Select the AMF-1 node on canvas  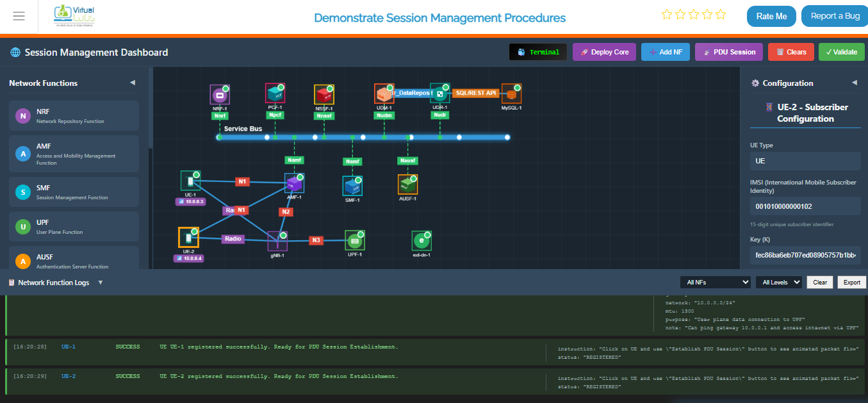point(294,183)
